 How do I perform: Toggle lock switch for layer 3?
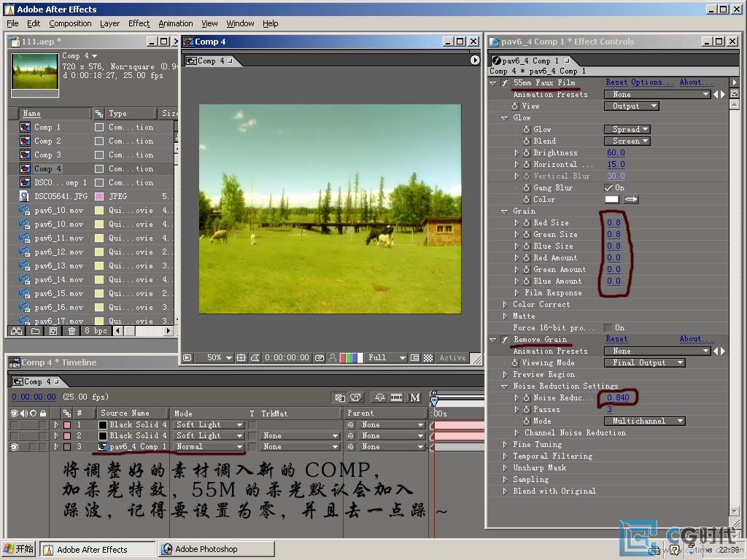(x=43, y=447)
